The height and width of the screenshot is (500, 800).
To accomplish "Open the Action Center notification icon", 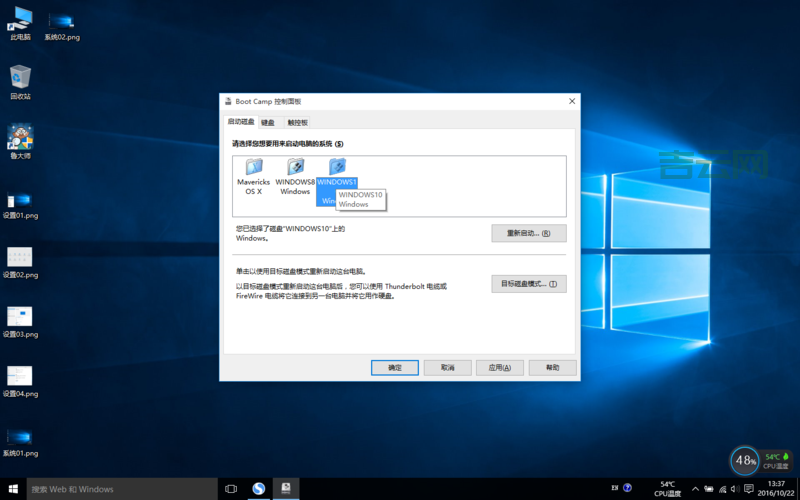I will point(748,489).
